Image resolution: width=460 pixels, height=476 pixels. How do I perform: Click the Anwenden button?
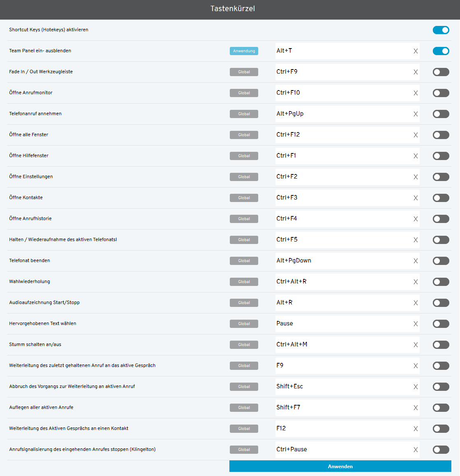point(340,466)
